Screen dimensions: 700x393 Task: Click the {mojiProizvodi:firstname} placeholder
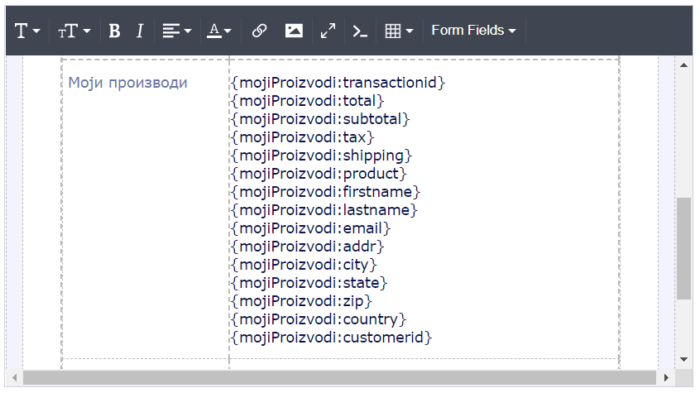tap(325, 192)
